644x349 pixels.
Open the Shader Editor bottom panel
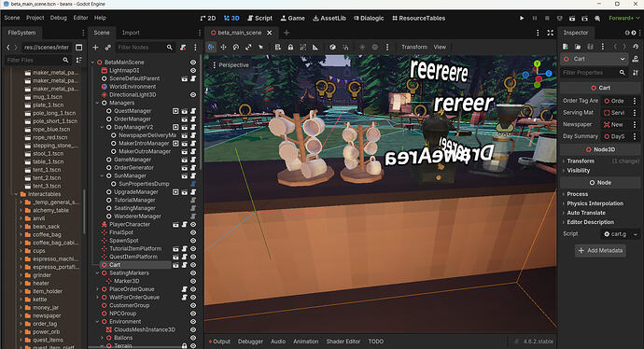[343, 342]
